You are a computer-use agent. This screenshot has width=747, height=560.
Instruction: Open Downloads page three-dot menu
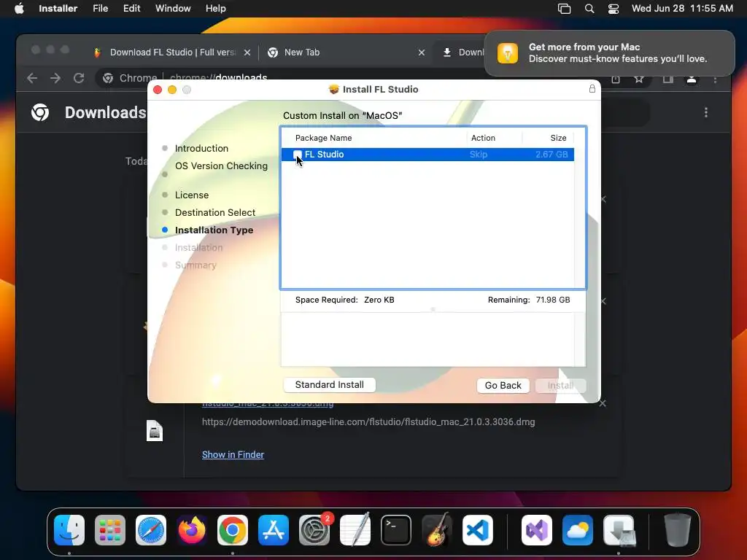(x=706, y=112)
